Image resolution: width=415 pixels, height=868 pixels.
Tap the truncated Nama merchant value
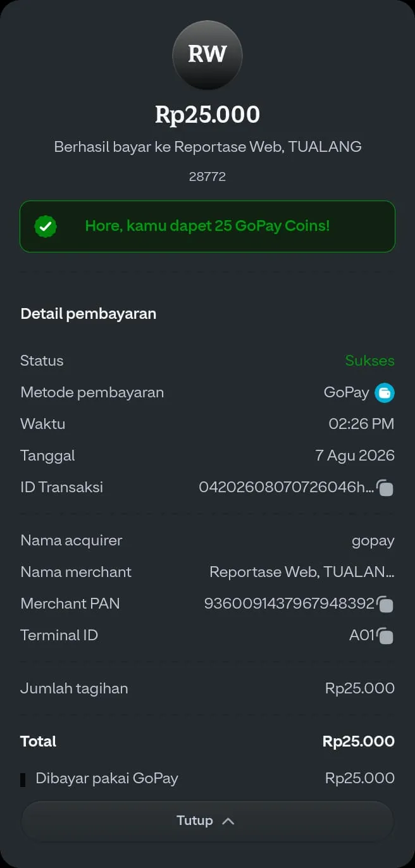(x=302, y=572)
